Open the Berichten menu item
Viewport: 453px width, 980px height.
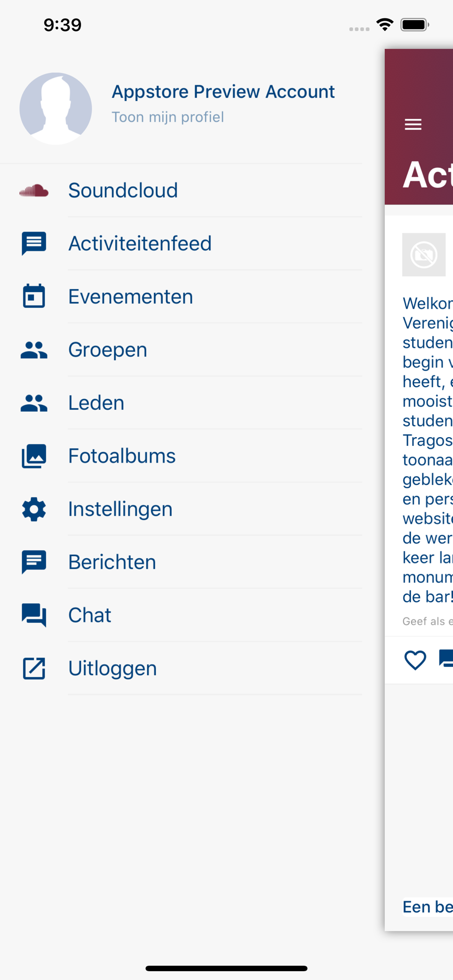tap(112, 562)
